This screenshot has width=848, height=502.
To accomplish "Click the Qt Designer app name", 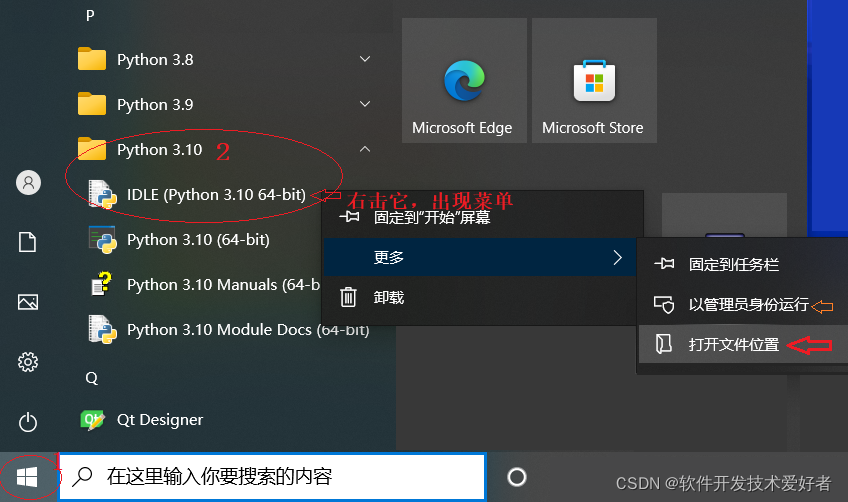I will 160,420.
